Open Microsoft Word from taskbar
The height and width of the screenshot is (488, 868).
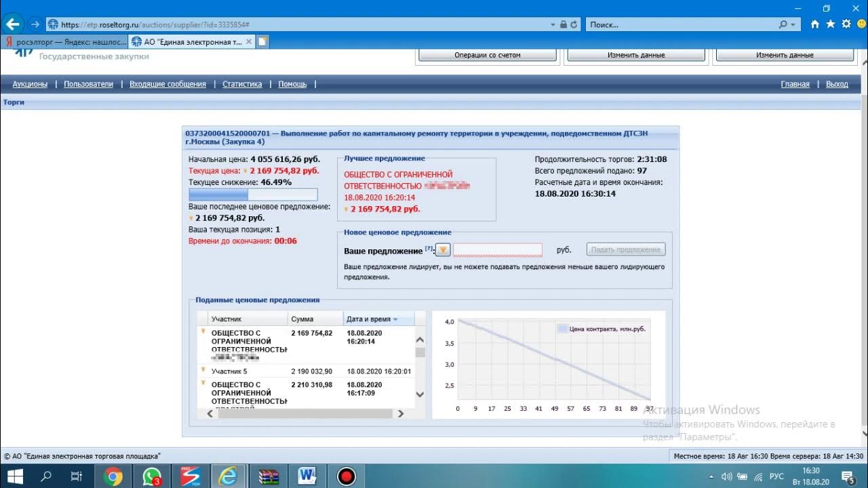coord(307,476)
